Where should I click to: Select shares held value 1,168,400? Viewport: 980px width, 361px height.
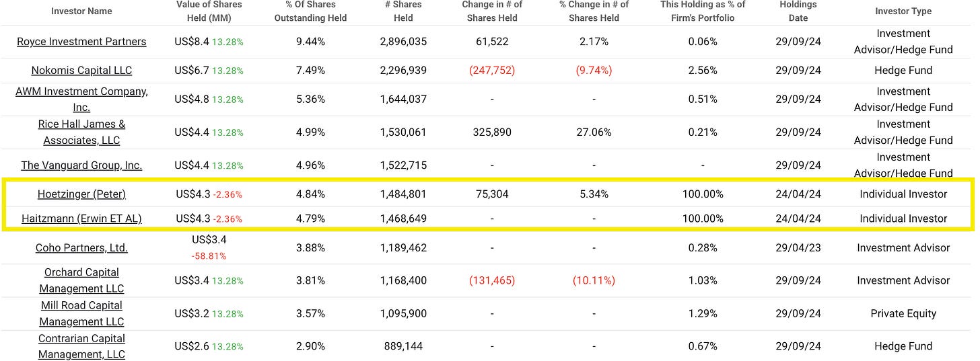click(403, 280)
